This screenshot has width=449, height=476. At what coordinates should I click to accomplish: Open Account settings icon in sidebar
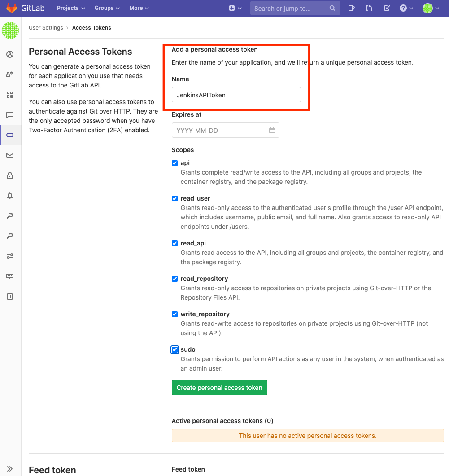click(10, 74)
